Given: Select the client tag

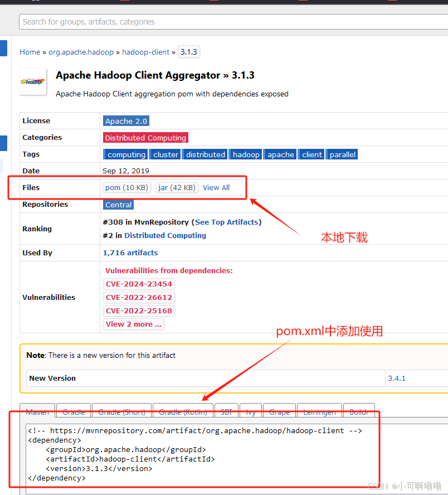Looking at the screenshot, I should coord(311,154).
